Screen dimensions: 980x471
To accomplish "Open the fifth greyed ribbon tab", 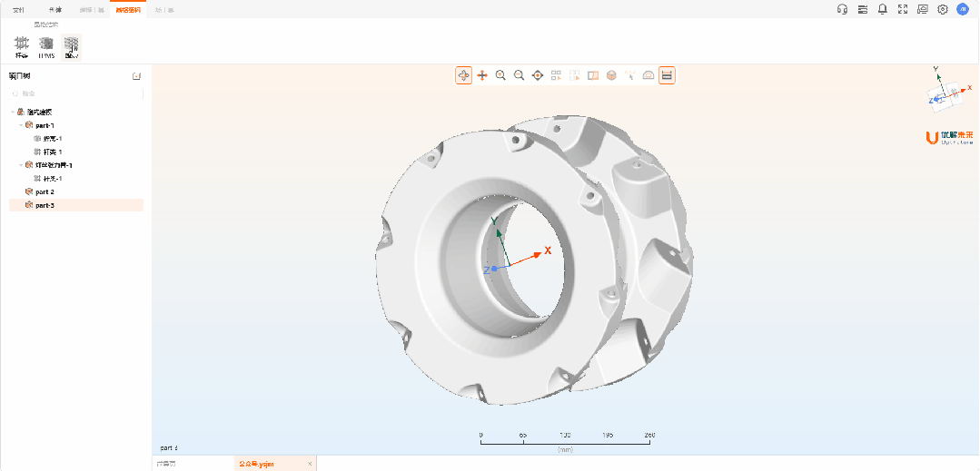I will pos(164,10).
